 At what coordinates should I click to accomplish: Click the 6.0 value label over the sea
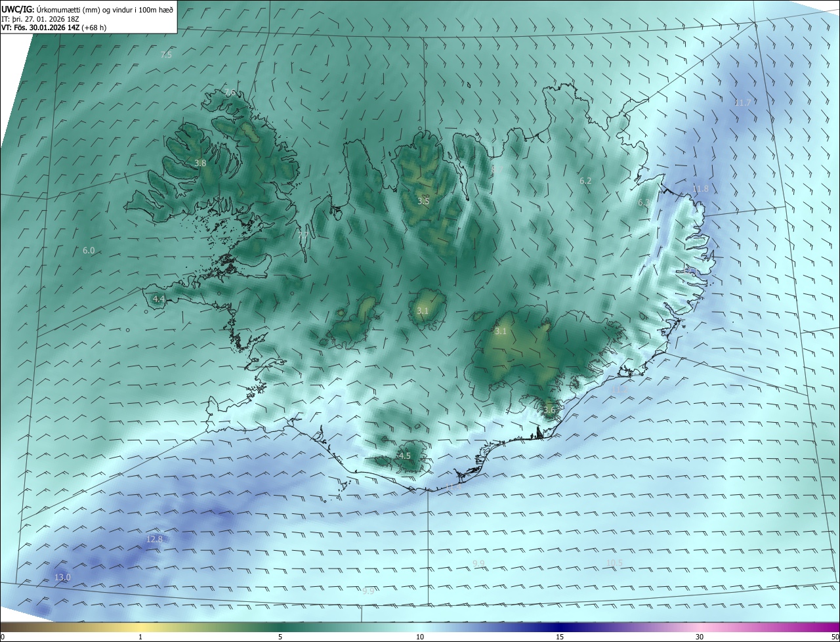pyautogui.click(x=89, y=251)
